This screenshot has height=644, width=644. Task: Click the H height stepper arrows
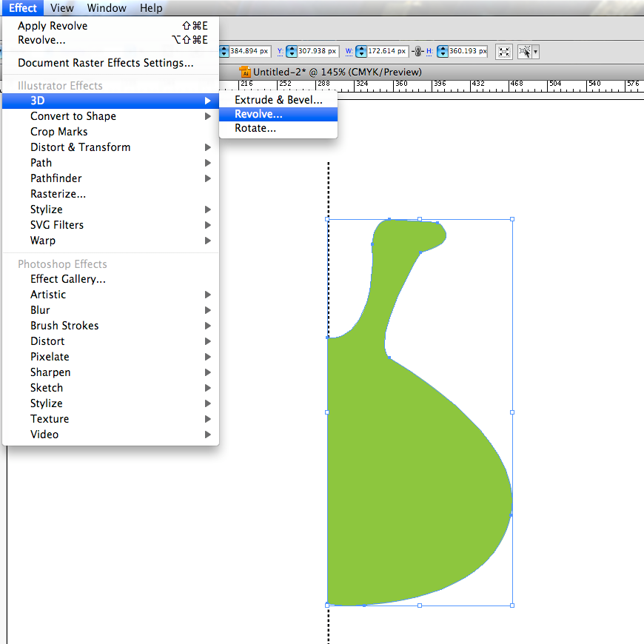point(443,52)
